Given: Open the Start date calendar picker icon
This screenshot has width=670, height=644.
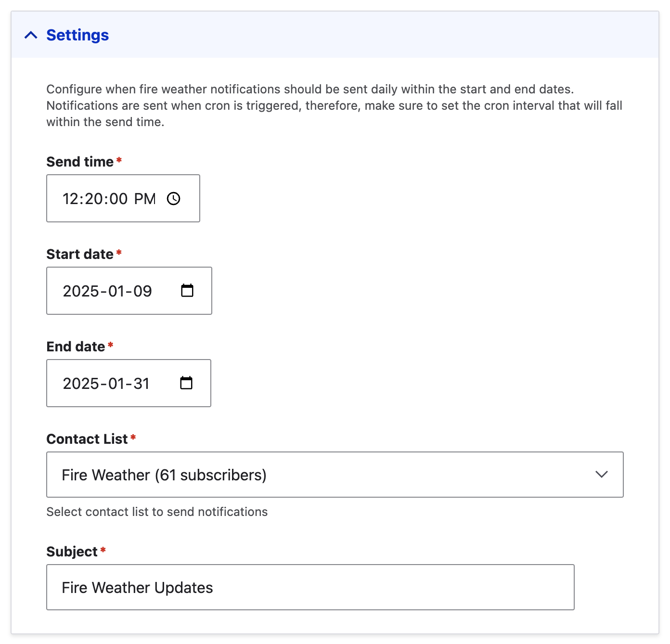Looking at the screenshot, I should pyautogui.click(x=187, y=291).
